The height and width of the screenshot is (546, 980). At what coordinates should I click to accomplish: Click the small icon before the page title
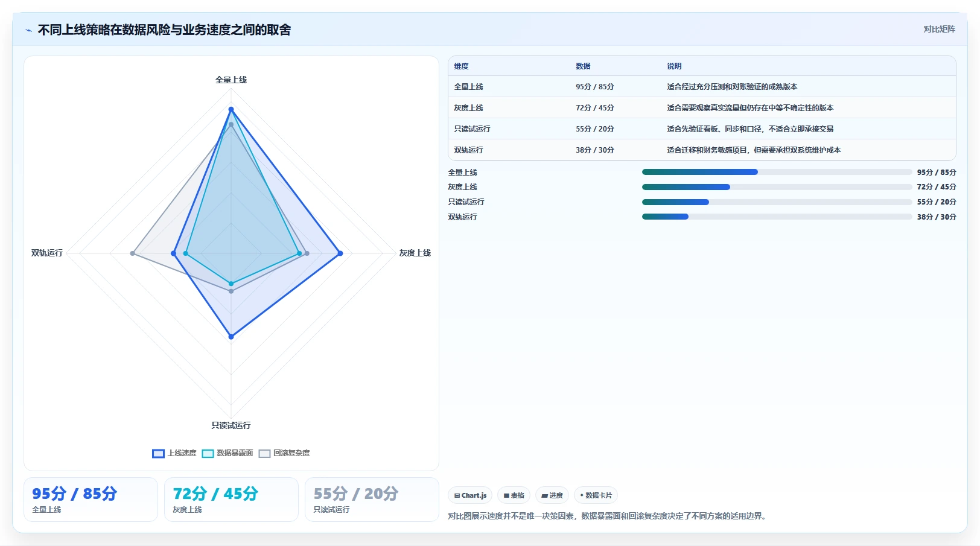click(x=28, y=30)
